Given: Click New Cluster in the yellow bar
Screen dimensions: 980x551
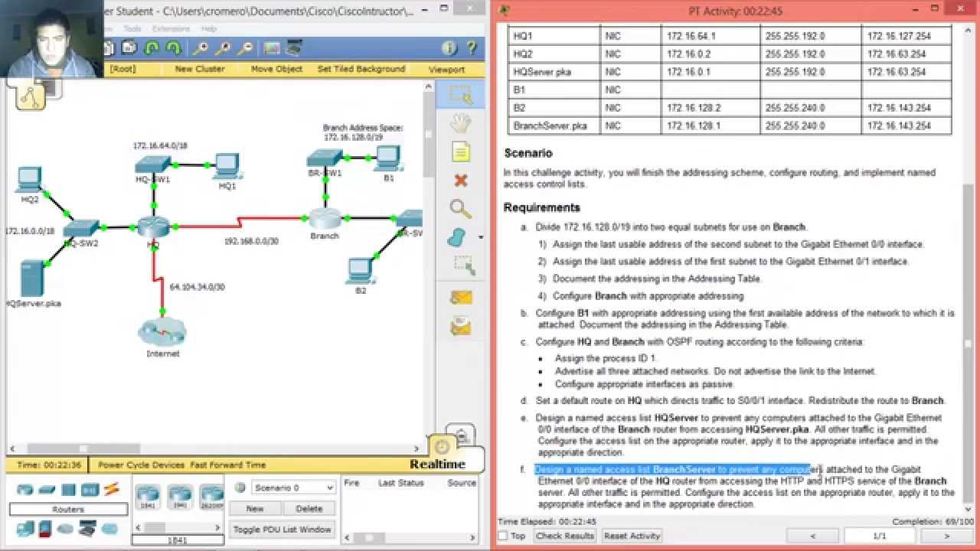Looking at the screenshot, I should [x=199, y=69].
